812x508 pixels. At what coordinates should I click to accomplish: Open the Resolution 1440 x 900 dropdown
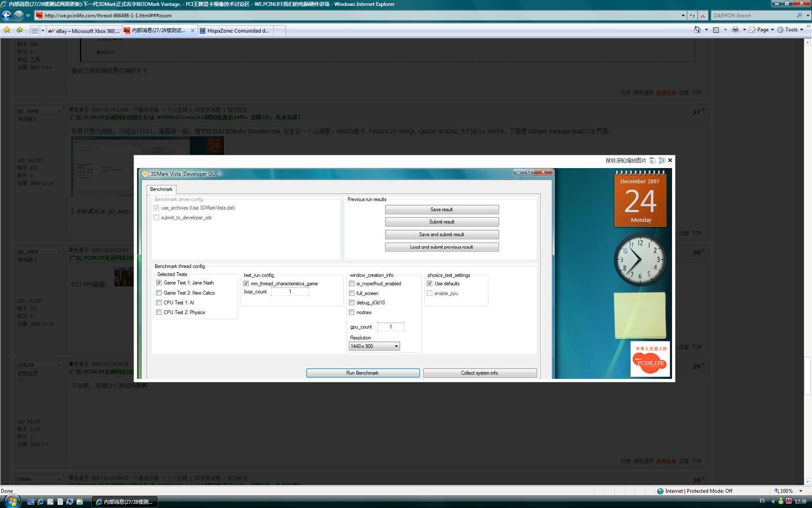click(x=374, y=346)
